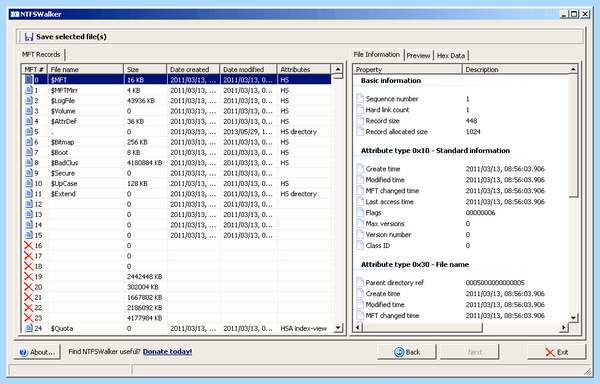Sort by Date created column header
Screen dimensions: 600x384
click(194, 69)
